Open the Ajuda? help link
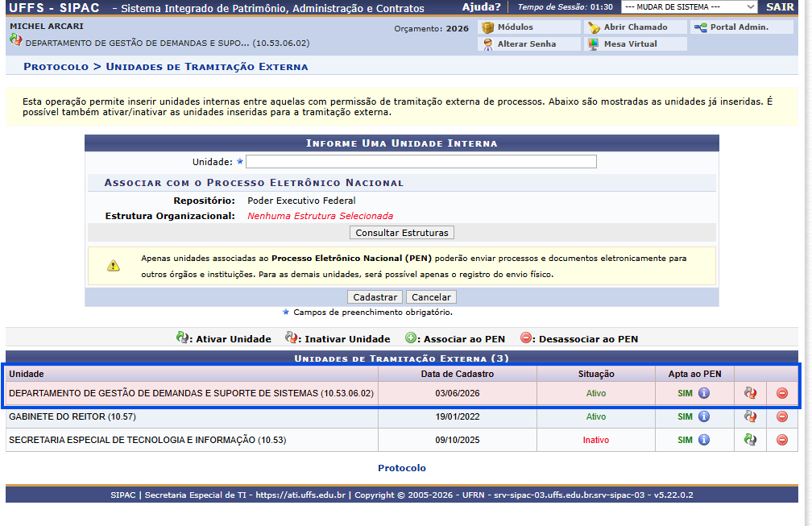Screen dimensions: 812x526 (481, 6)
